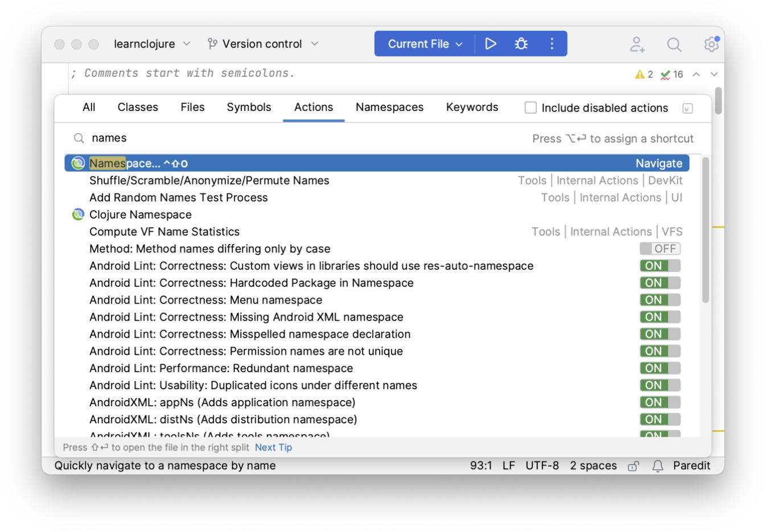Open the add collaborator icon

(637, 44)
